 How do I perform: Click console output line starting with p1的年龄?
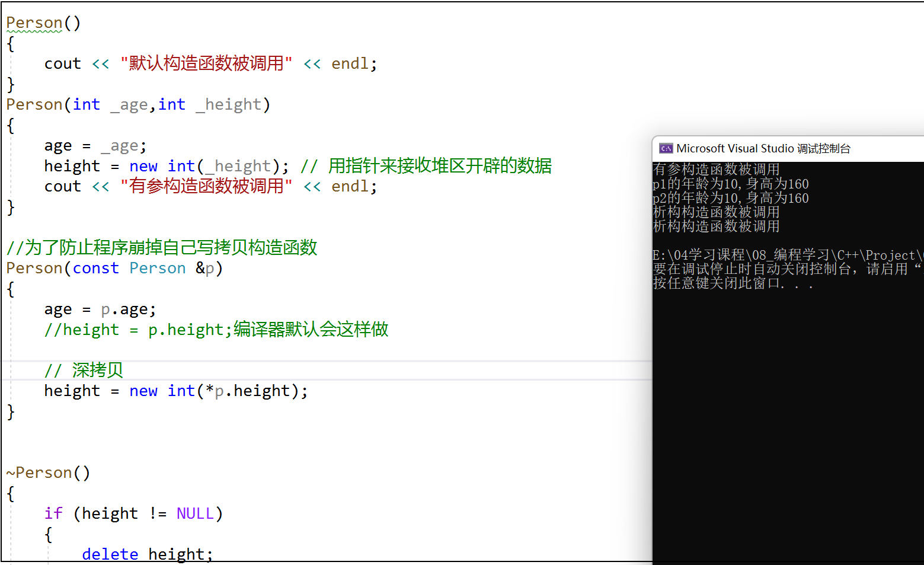(730, 184)
